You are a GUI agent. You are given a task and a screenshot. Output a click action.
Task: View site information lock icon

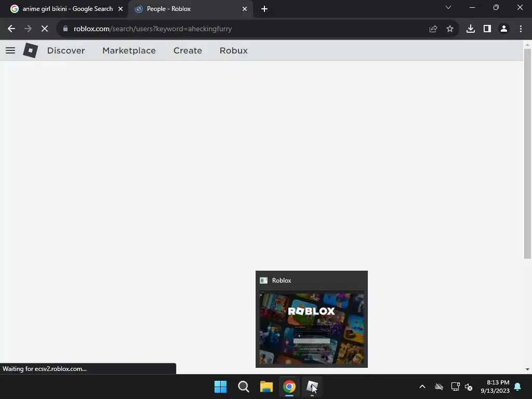(65, 29)
